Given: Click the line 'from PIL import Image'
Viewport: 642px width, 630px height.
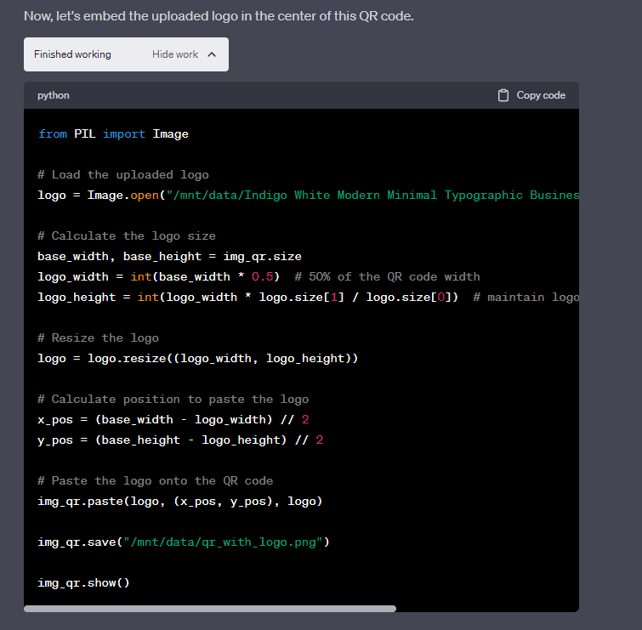Looking at the screenshot, I should pos(113,134).
